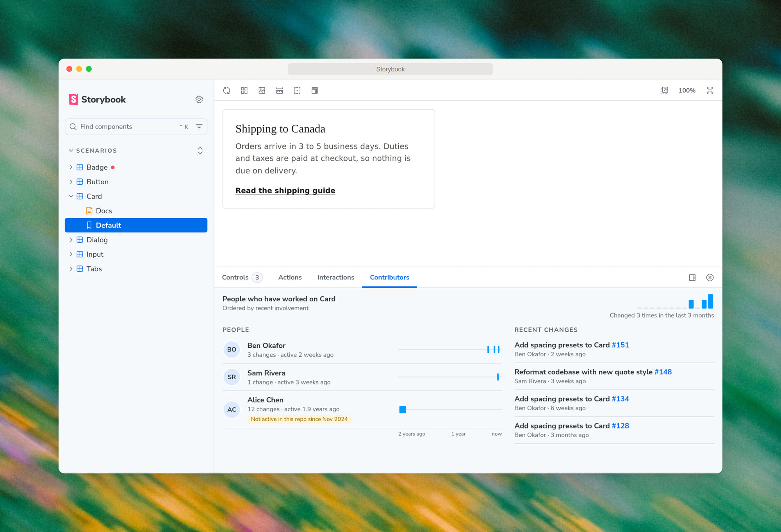Toggle the grid view toolbar icon

tap(244, 91)
